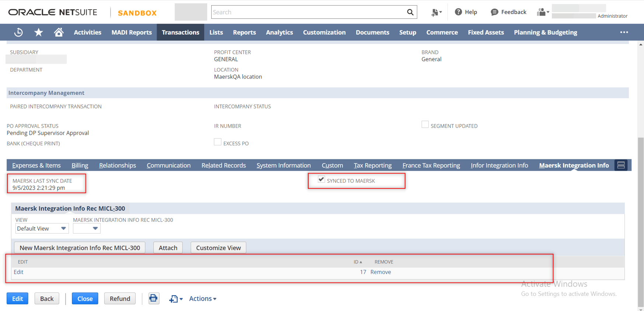This screenshot has width=644, height=311.
Task: Toggle the Synced to Maersk checkbox
Action: [x=321, y=179]
